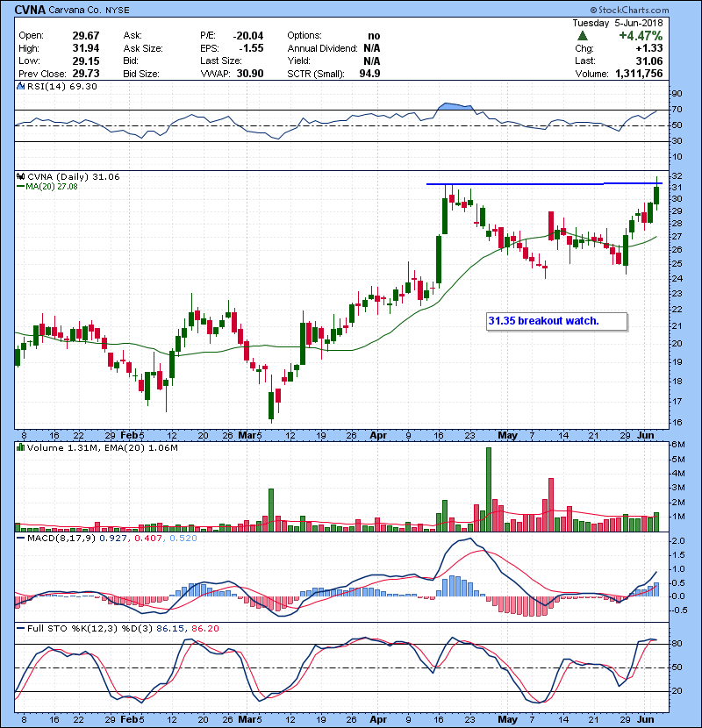The height and width of the screenshot is (728, 702).
Task: Click the Chg value +1.33
Action: 649,48
